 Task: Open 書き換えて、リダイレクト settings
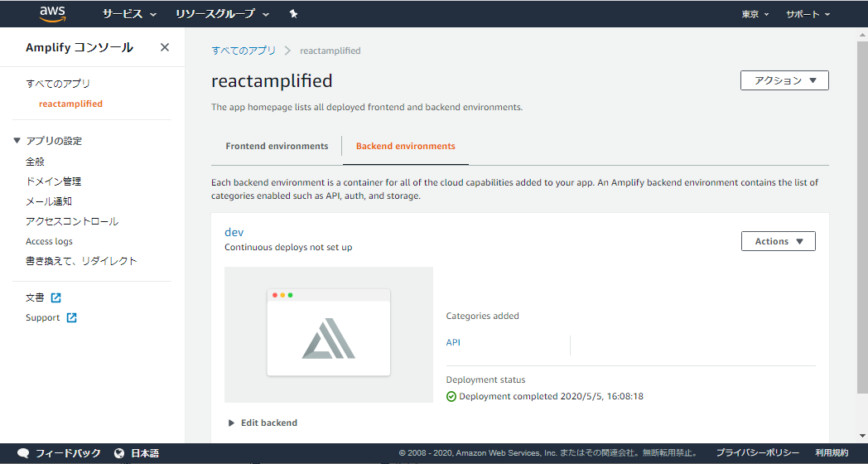81,261
